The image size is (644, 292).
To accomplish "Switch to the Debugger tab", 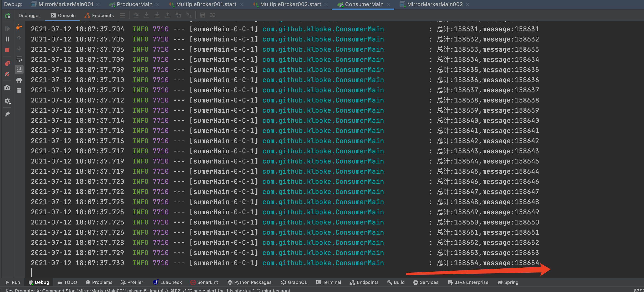I will point(29,15).
